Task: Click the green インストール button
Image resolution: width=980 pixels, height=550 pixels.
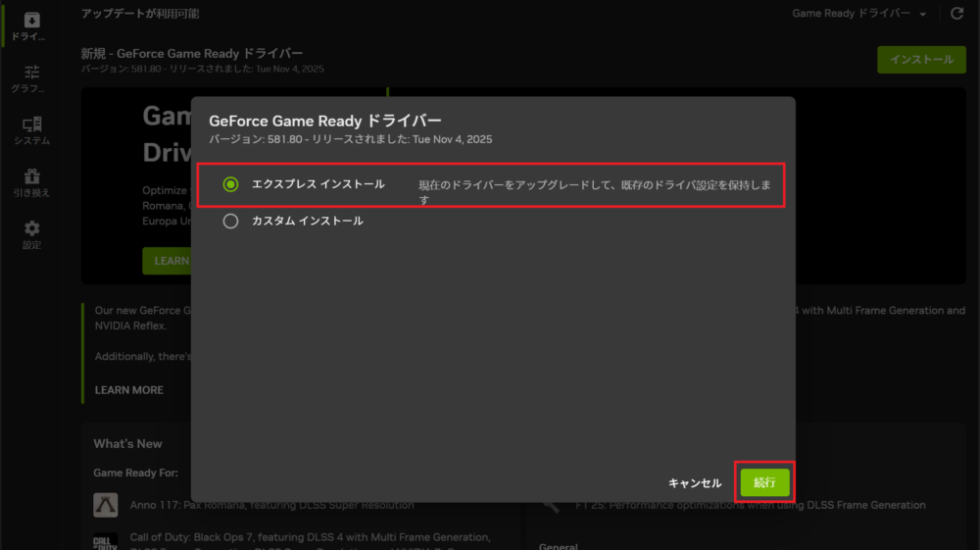Action: [x=920, y=60]
